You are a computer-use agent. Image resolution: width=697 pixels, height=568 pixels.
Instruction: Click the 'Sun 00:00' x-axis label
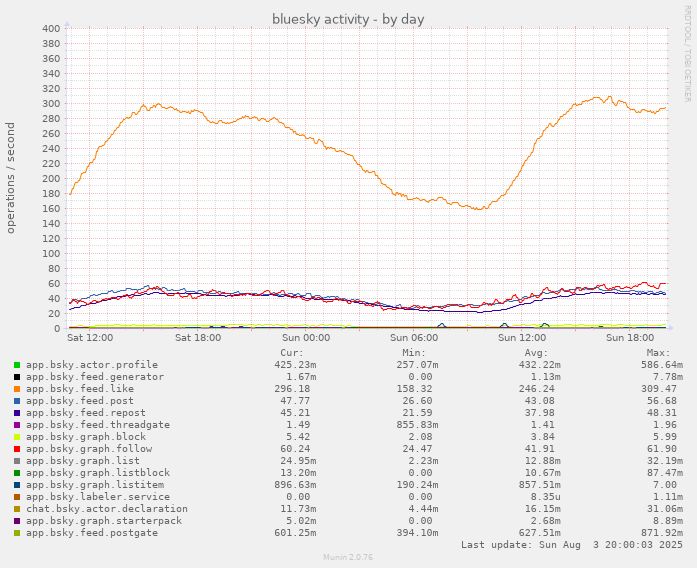[x=306, y=338]
